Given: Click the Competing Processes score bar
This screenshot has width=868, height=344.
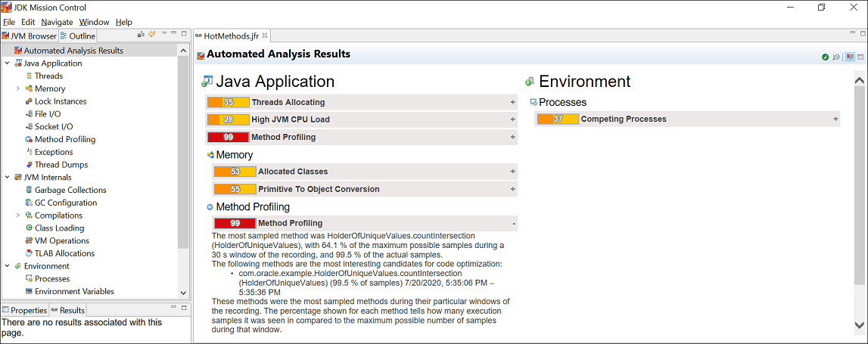Looking at the screenshot, I should [558, 119].
